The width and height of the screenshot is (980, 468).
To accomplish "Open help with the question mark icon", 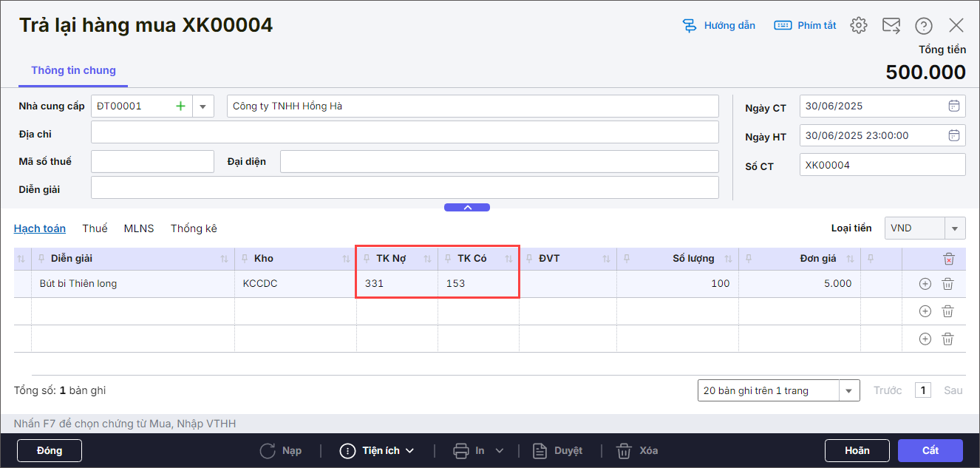I will [x=924, y=25].
